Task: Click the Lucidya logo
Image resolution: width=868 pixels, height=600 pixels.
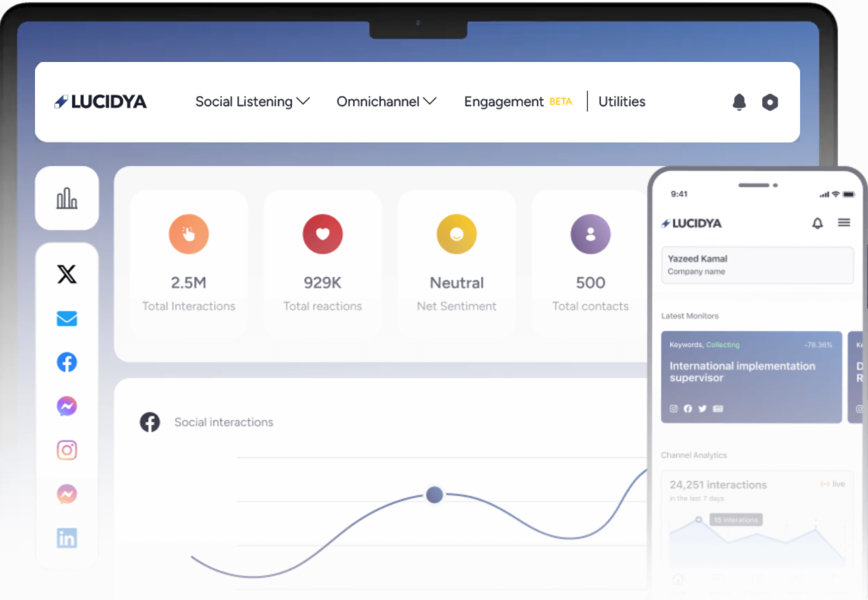Action: coord(100,101)
